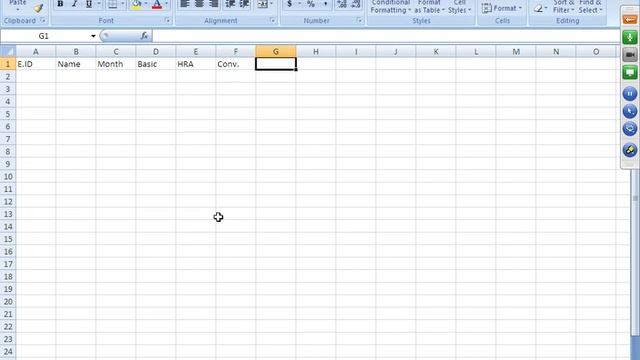Click the Format Painter brush icon
Image resolution: width=640 pixels, height=360 pixels.
tap(38, 7)
